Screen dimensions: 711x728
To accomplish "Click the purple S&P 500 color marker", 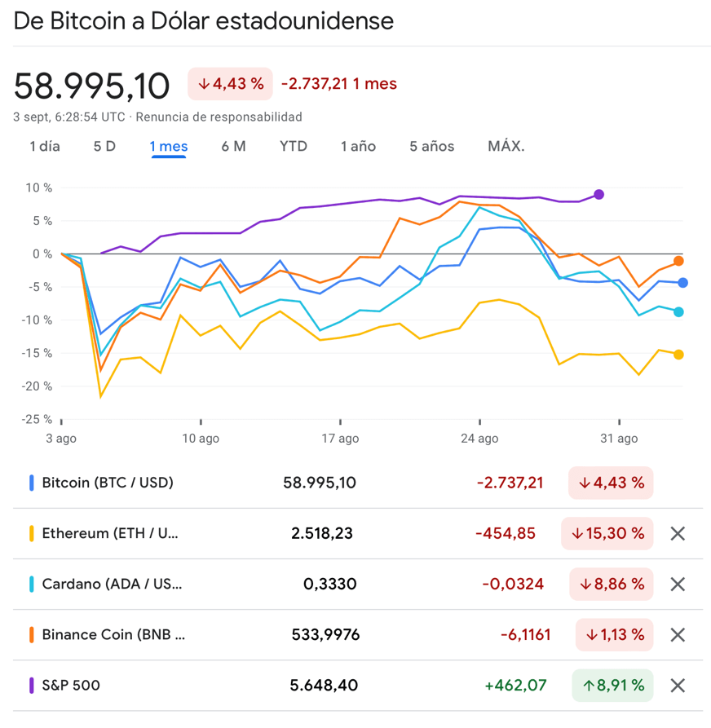I will coord(32,686).
